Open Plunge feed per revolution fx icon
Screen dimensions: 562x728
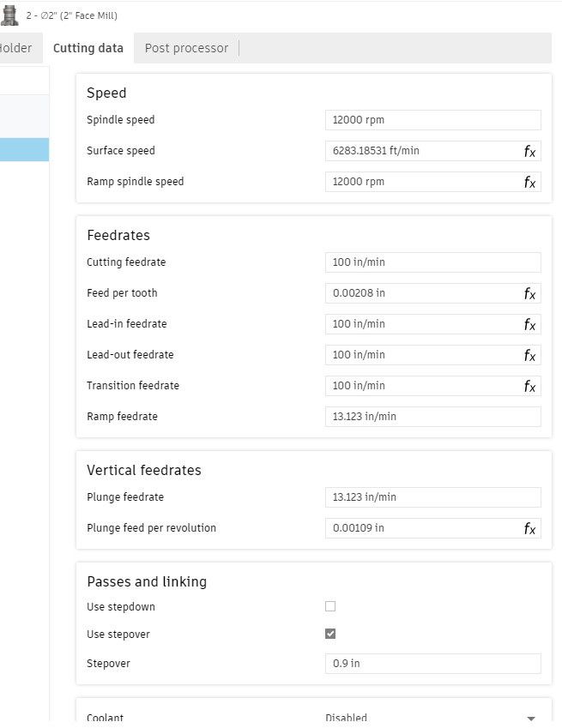click(529, 528)
